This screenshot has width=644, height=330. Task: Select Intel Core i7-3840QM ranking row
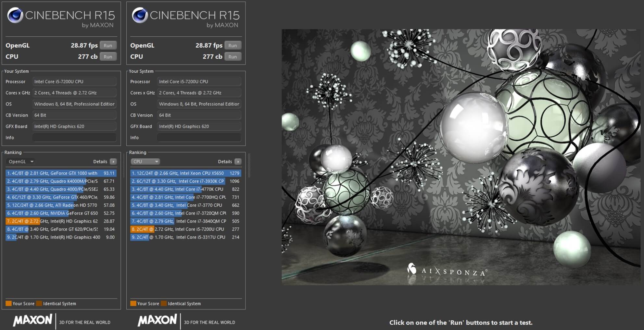tap(185, 221)
